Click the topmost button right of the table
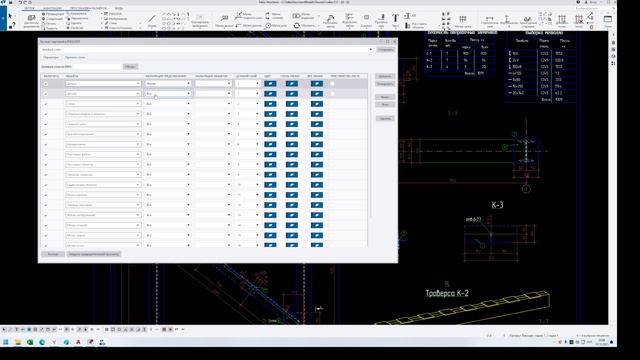This screenshot has height=360, width=640. pos(385,76)
